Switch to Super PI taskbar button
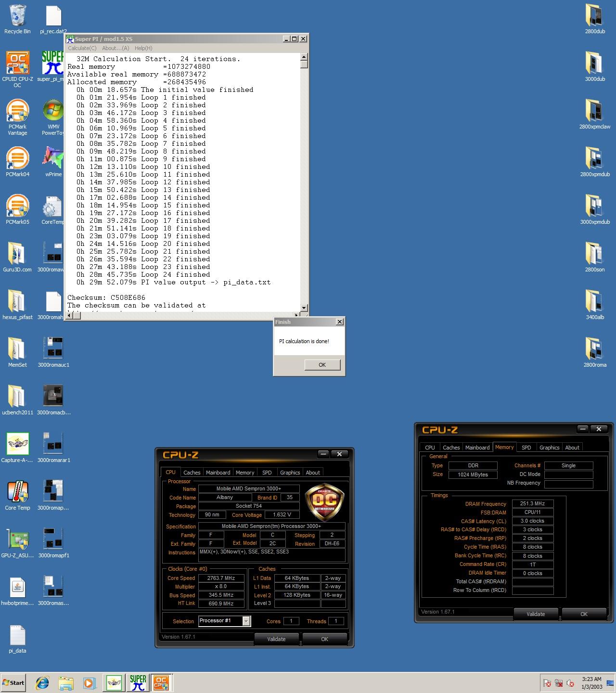The image size is (616, 693). (138, 682)
